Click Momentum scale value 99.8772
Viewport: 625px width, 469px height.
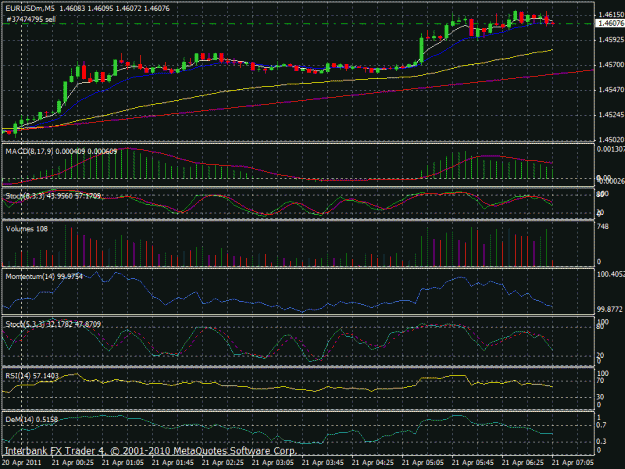tap(610, 309)
